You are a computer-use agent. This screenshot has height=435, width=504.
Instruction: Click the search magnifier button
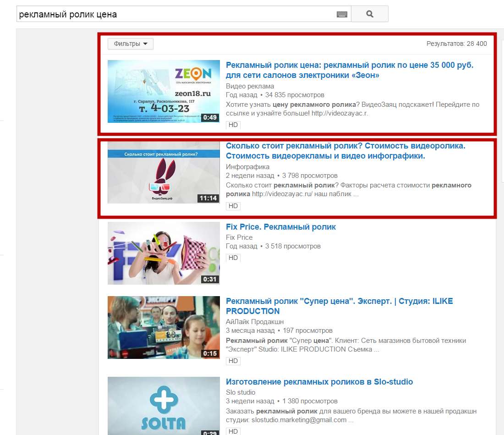pyautogui.click(x=370, y=14)
